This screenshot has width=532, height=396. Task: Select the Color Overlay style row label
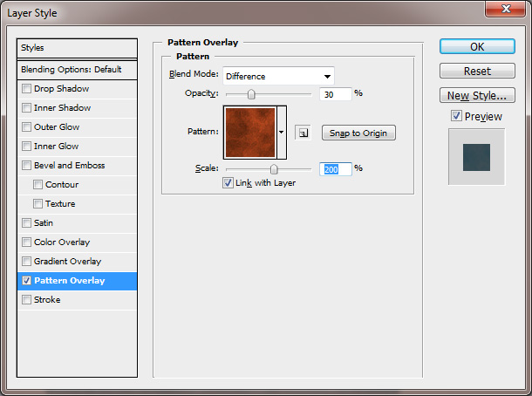point(62,242)
